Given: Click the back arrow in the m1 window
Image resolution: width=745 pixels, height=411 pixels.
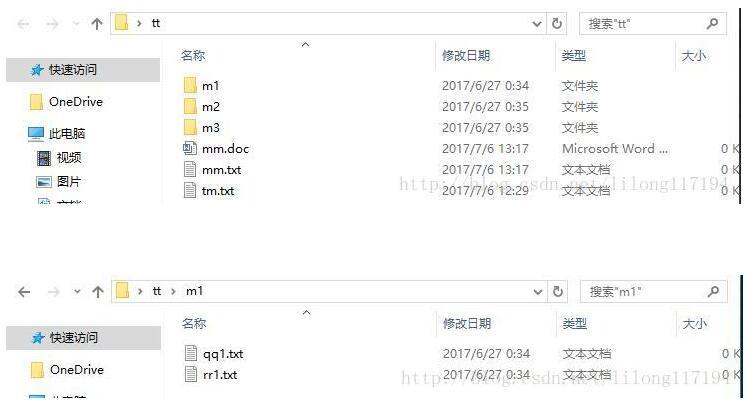Looking at the screenshot, I should 24,292.
